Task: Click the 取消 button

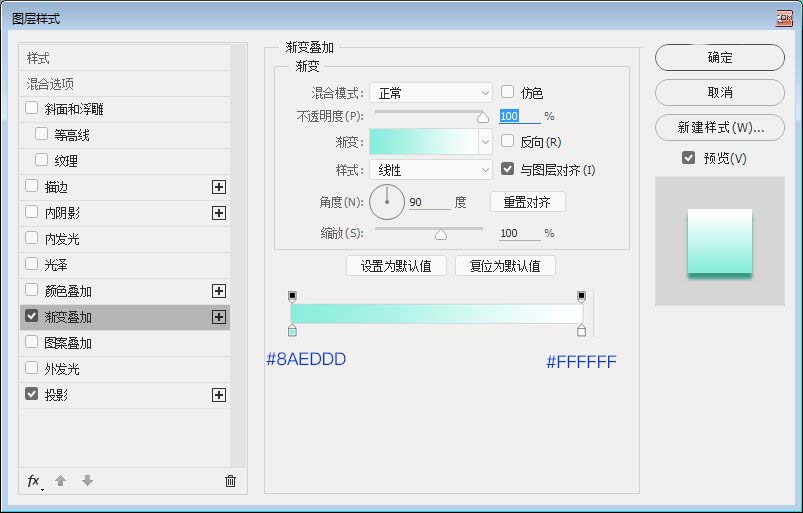Action: 720,93
